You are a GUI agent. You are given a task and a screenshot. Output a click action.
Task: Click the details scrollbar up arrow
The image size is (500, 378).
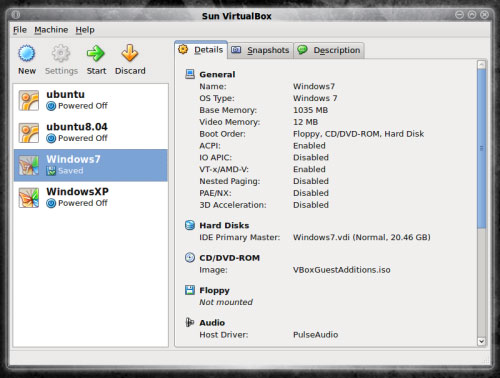pos(481,64)
